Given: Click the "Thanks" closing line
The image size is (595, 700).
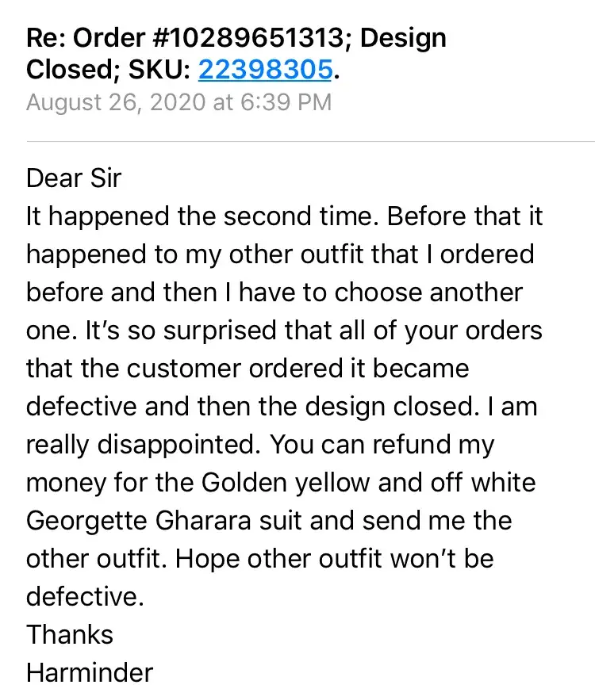Looking at the screenshot, I should [x=70, y=634].
